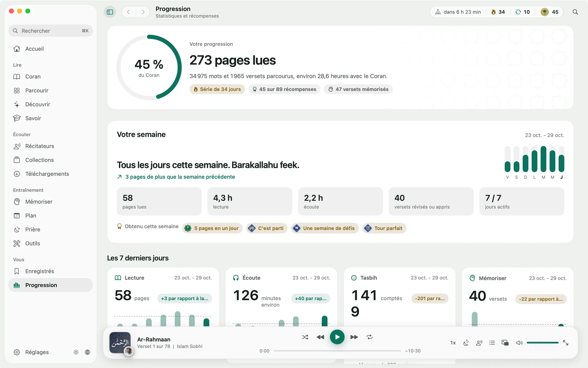Seek on the playback progress bar
The width and height of the screenshot is (588, 368).
[x=337, y=351]
